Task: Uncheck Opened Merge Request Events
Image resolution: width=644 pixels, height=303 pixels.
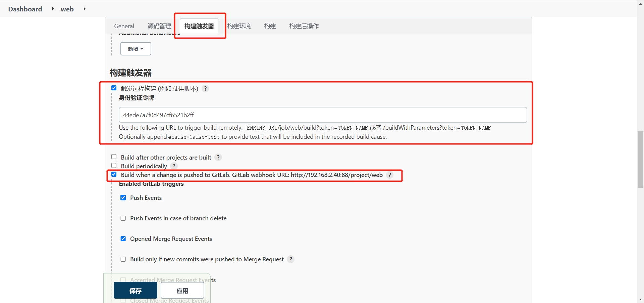Action: (123, 239)
